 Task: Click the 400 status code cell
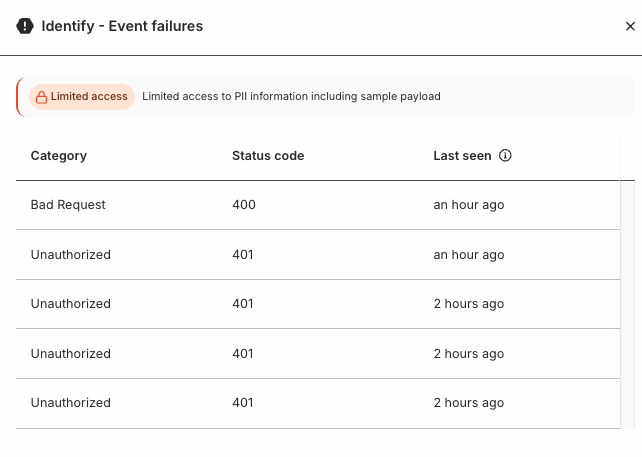click(x=244, y=205)
